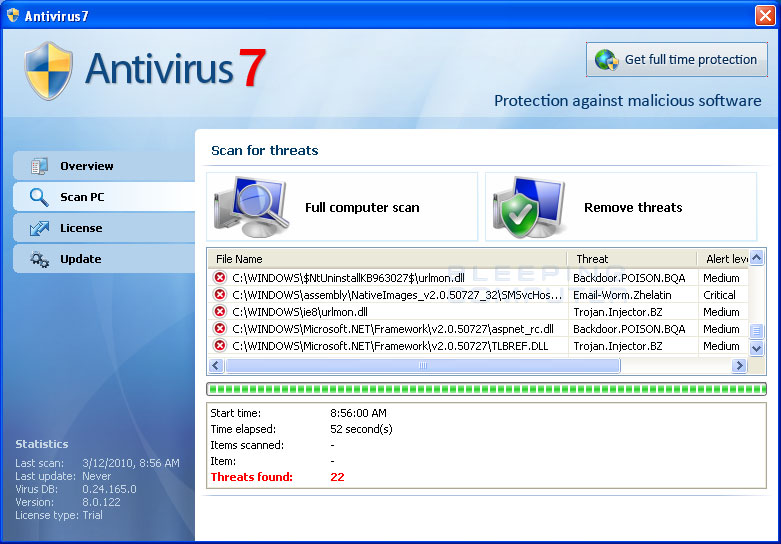
Task: Click Trojan.Injector.BZ threat for ie8\urlmon.dll
Action: coord(618,312)
